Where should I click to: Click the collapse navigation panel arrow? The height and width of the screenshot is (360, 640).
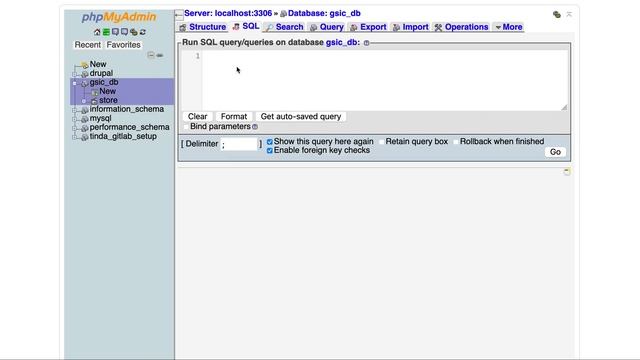click(179, 15)
